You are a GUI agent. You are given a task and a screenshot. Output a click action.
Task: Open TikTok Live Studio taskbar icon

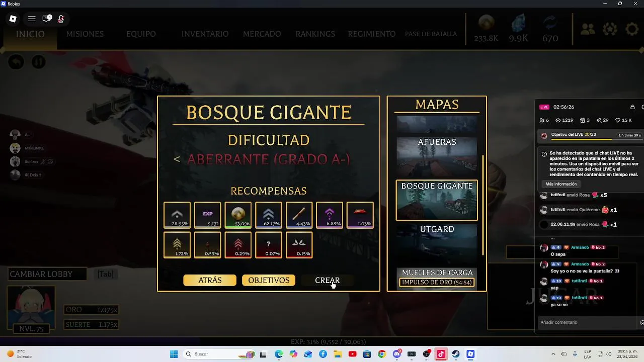coord(441,354)
